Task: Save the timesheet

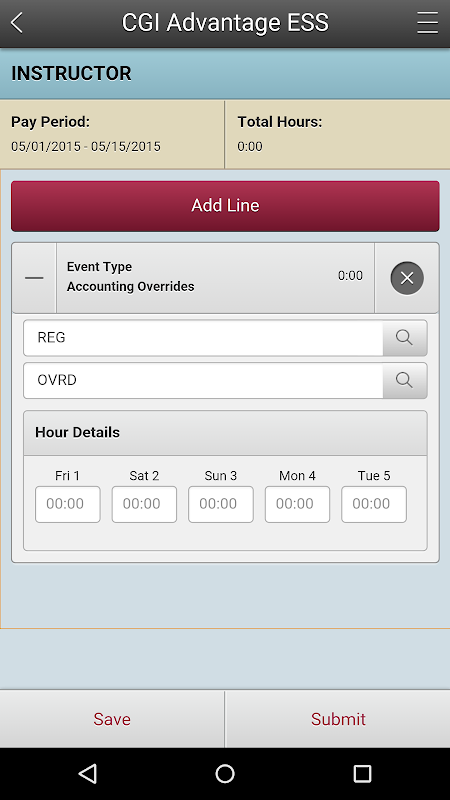Action: [112, 718]
